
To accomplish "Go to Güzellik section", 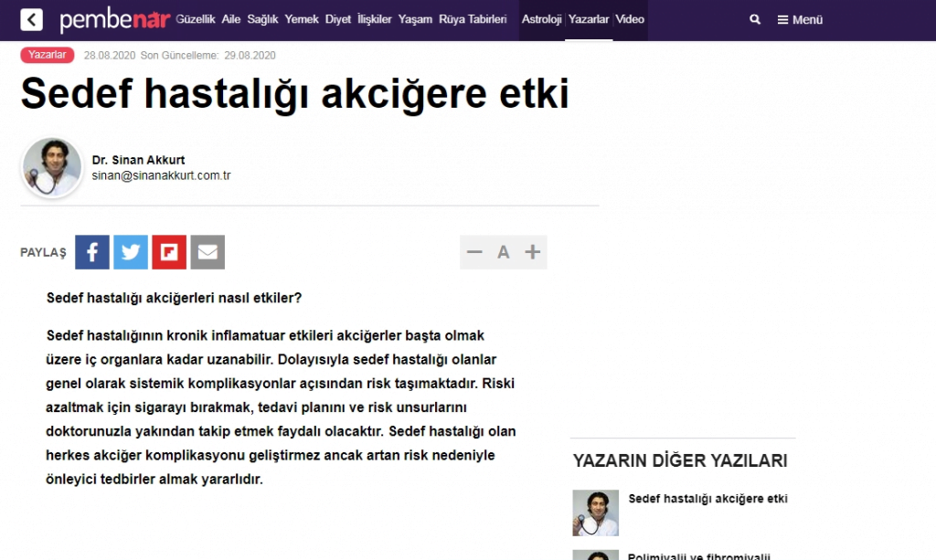I will (x=196, y=19).
